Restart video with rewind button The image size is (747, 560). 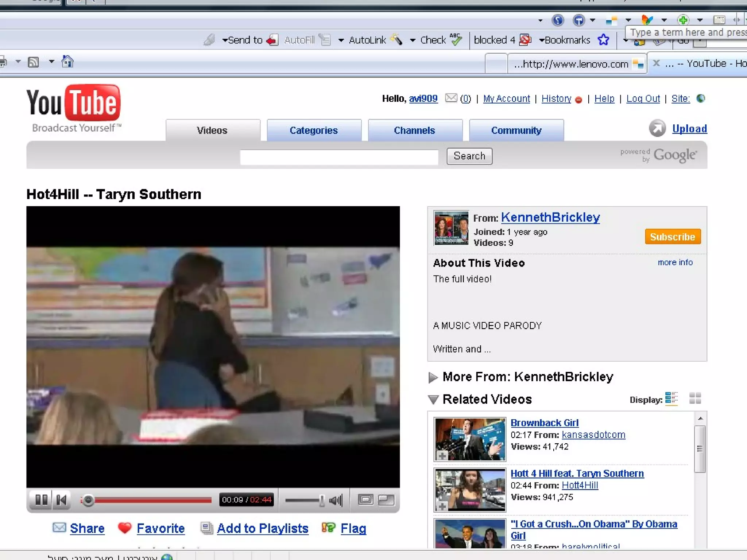(62, 499)
